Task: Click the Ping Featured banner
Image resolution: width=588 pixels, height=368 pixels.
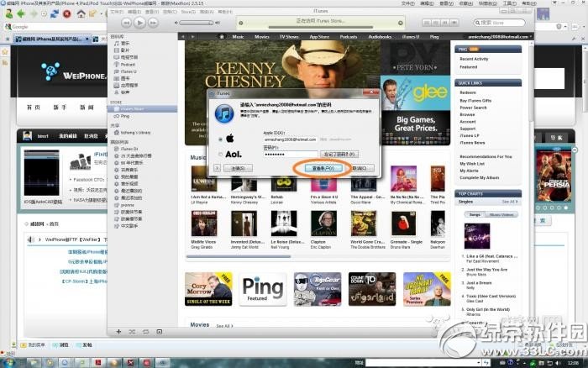Action: click(262, 289)
